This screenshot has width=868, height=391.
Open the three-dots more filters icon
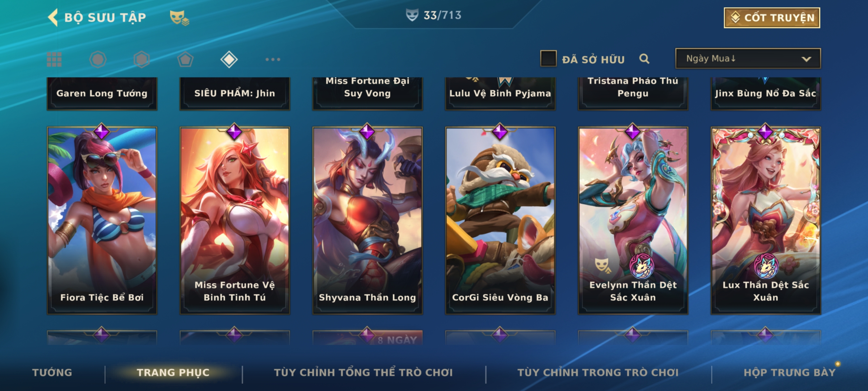click(273, 59)
